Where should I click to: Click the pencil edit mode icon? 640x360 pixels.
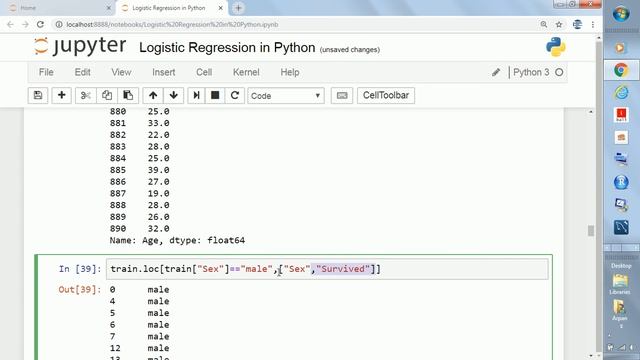coord(496,73)
